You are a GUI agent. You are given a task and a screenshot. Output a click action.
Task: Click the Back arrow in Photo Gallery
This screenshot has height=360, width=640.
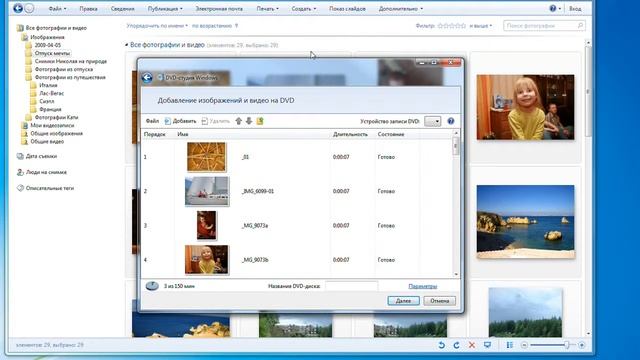18,8
